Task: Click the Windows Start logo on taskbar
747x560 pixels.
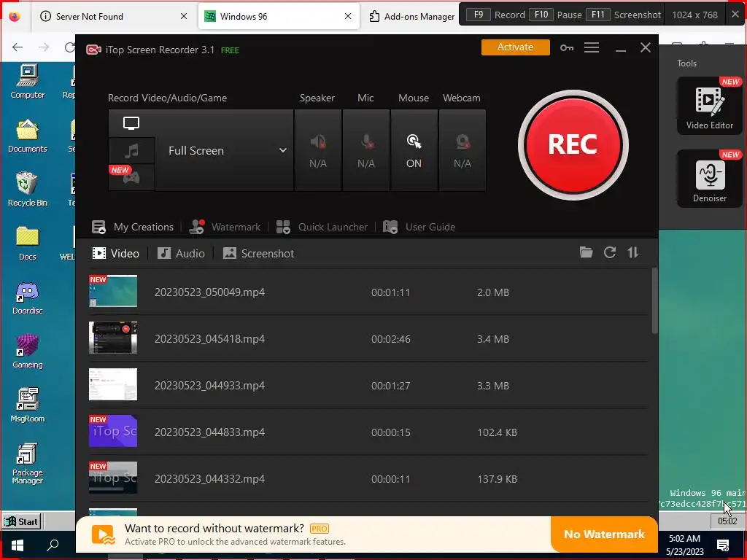Action: [18, 544]
